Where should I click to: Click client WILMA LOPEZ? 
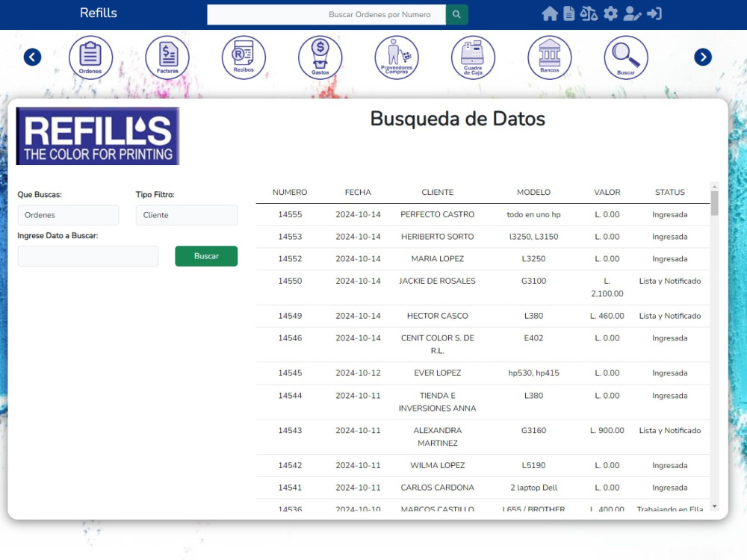point(437,465)
